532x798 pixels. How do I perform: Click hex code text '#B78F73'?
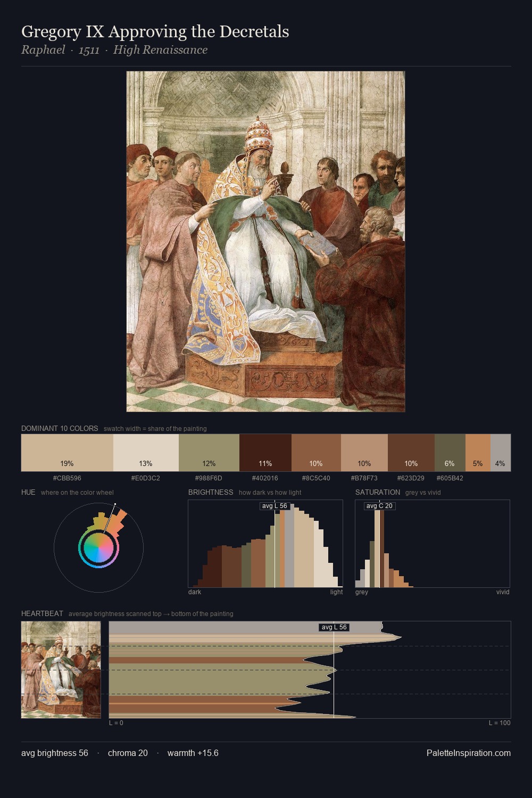coord(364,478)
